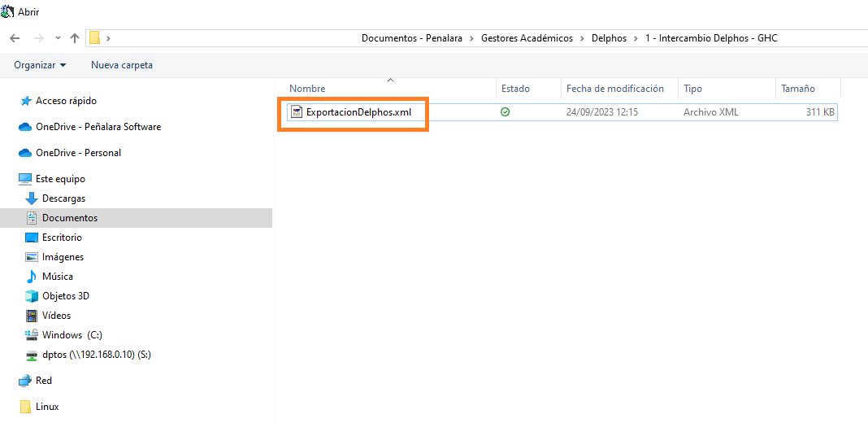Click the back navigation arrow
This screenshot has width=868, height=423.
click(16, 38)
